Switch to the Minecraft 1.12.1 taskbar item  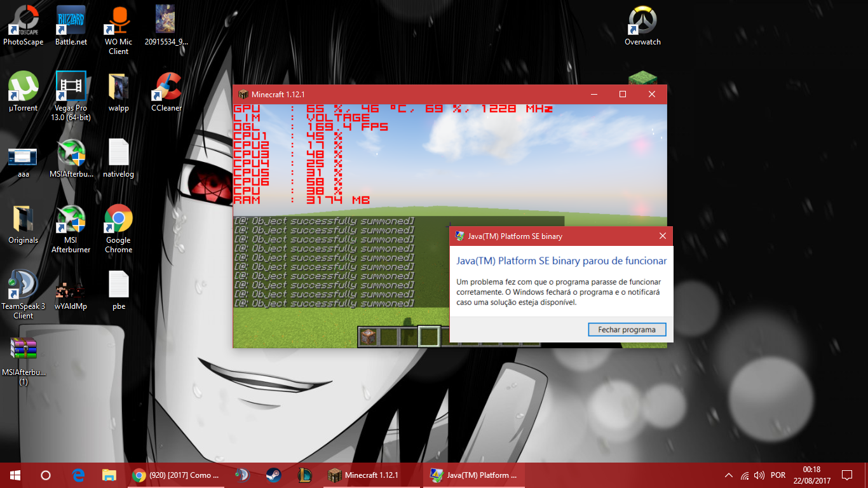click(x=370, y=475)
